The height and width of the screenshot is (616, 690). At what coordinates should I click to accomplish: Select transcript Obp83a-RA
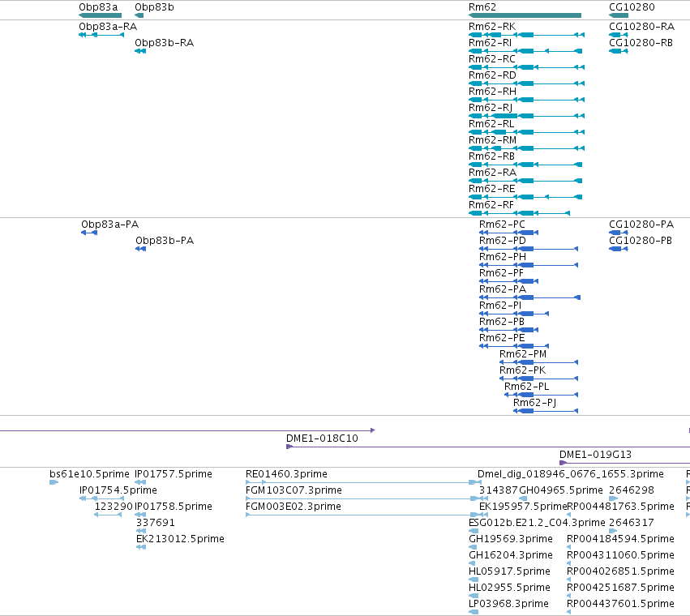click(101, 35)
